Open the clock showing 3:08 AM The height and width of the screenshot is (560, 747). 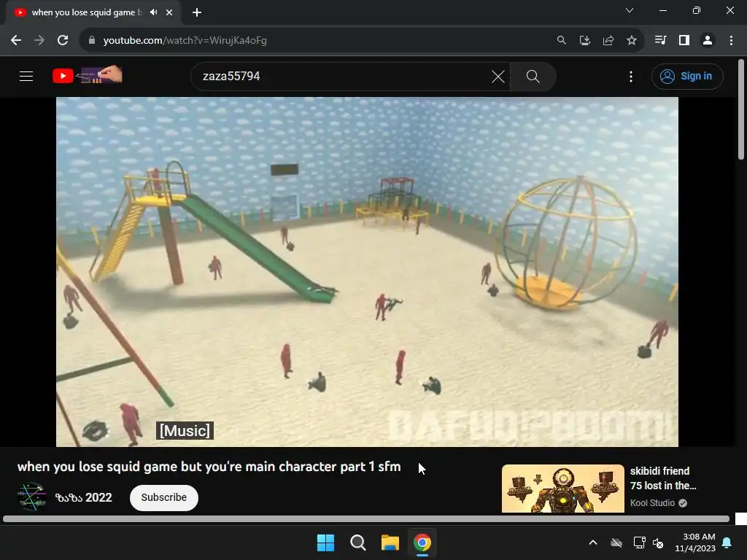pyautogui.click(x=695, y=542)
